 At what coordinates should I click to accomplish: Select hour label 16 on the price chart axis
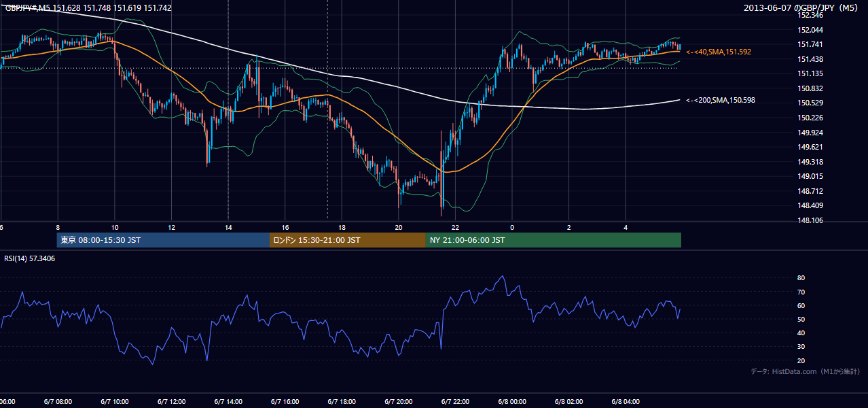(285, 228)
